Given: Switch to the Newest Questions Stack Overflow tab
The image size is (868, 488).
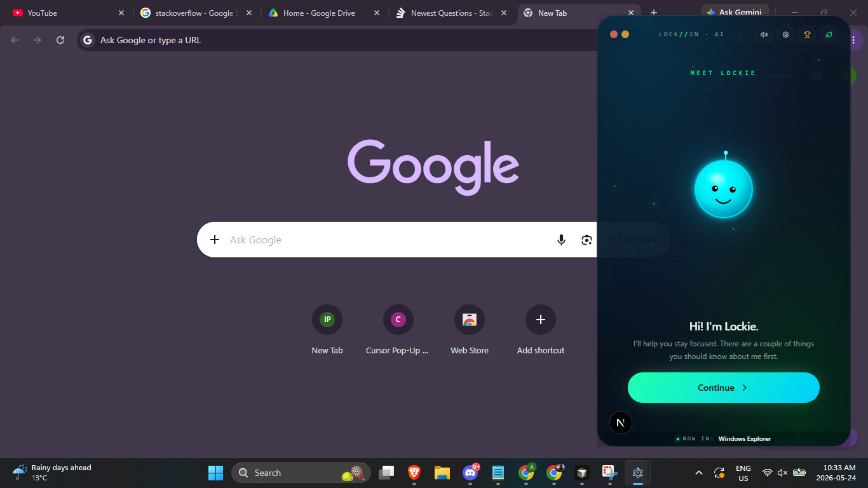Looking at the screenshot, I should pyautogui.click(x=452, y=13).
